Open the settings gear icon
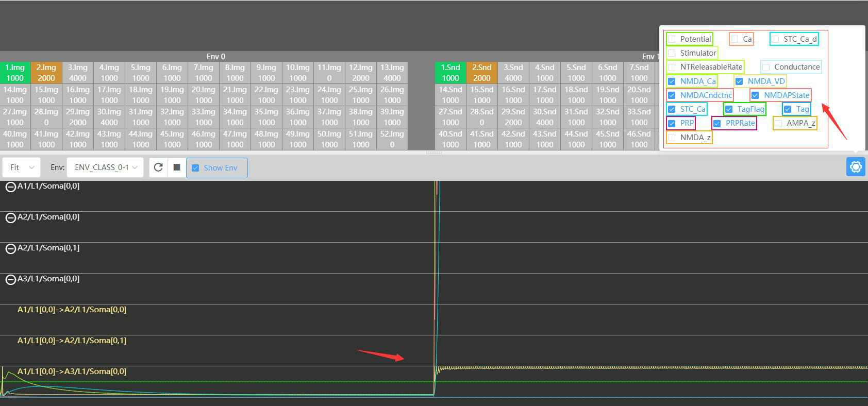Image resolution: width=868 pixels, height=406 pixels. tap(856, 167)
